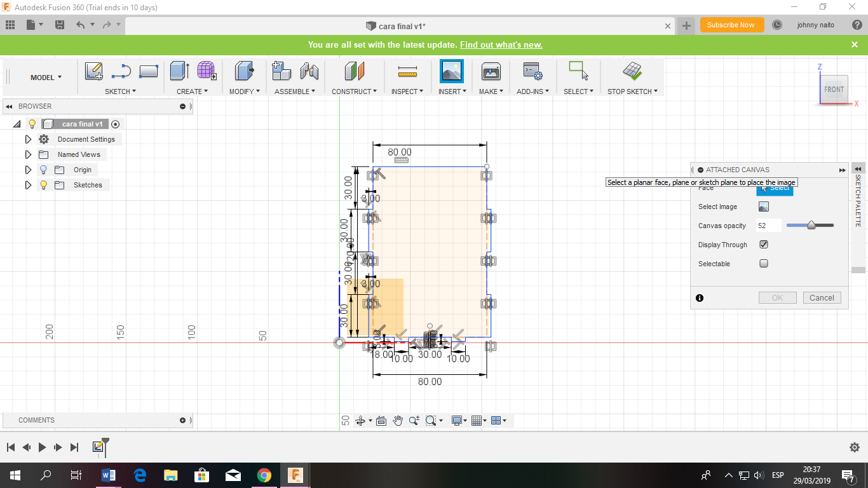868x488 pixels.
Task: Open the SKETCH menu
Action: pos(120,91)
